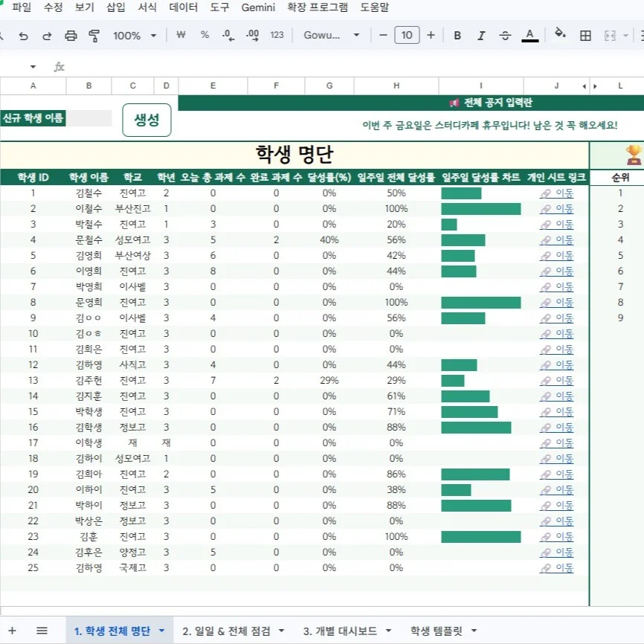Undo the last action
This screenshot has width=644, height=644.
click(x=23, y=36)
